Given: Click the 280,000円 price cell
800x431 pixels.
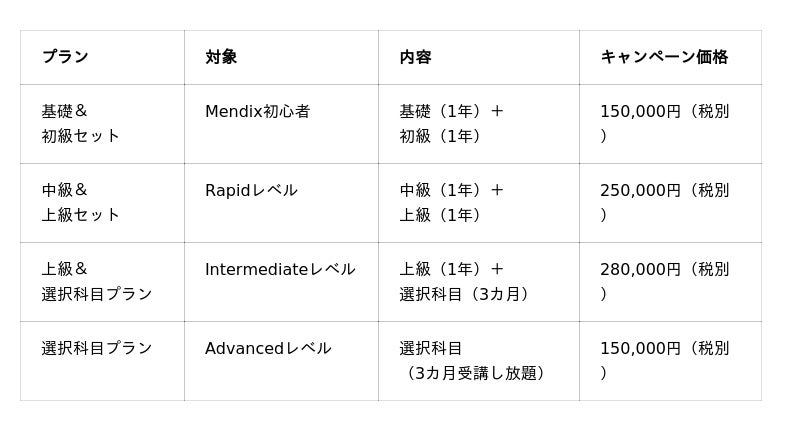Looking at the screenshot, I should [x=670, y=282].
